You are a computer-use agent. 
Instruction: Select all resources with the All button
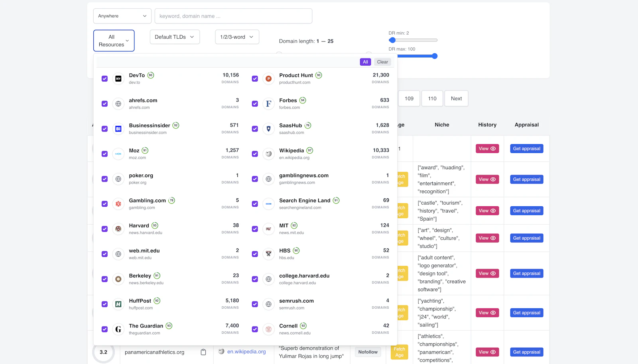coord(365,62)
